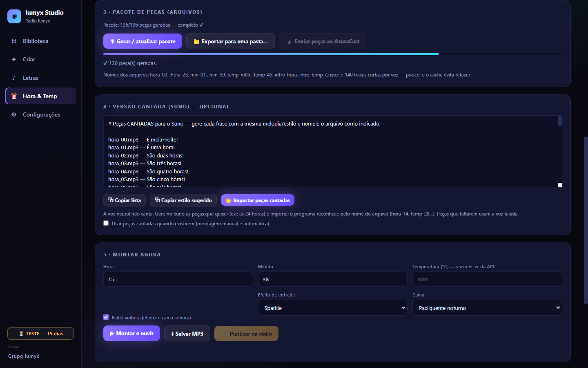Screen dimensions: 588x368
Task: Click the copy icon on Copiar estilo sugerido
Action: (157, 200)
